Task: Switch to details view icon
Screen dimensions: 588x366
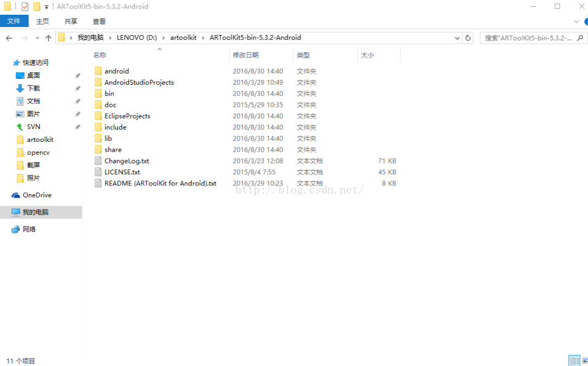Action: pyautogui.click(x=574, y=360)
